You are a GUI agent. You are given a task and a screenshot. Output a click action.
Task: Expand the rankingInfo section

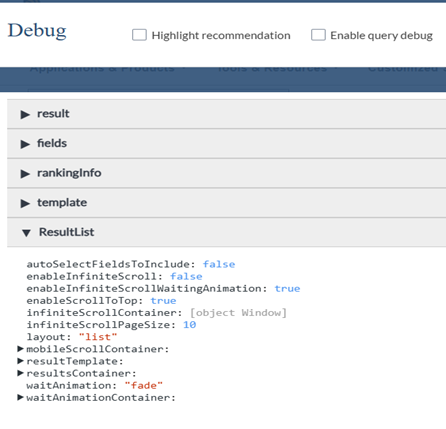point(227,173)
